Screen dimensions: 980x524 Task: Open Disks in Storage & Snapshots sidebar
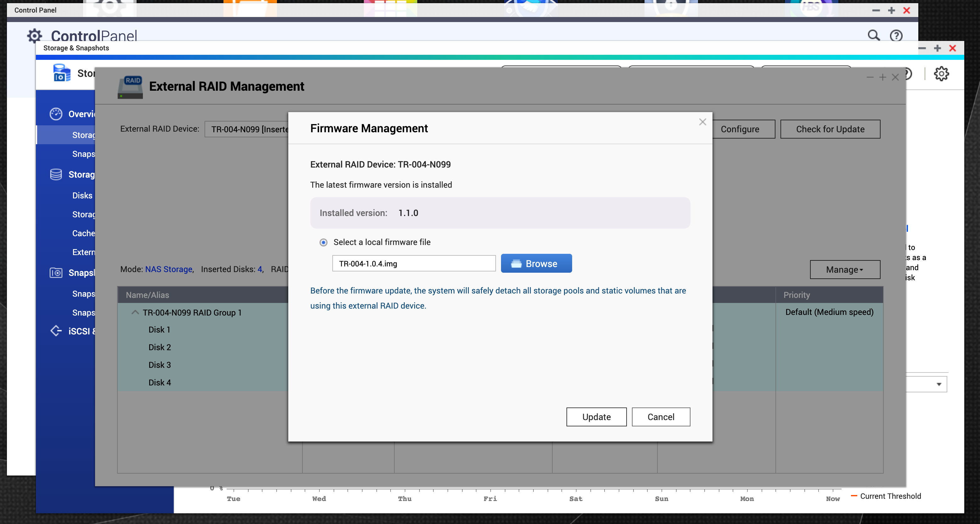tap(82, 195)
